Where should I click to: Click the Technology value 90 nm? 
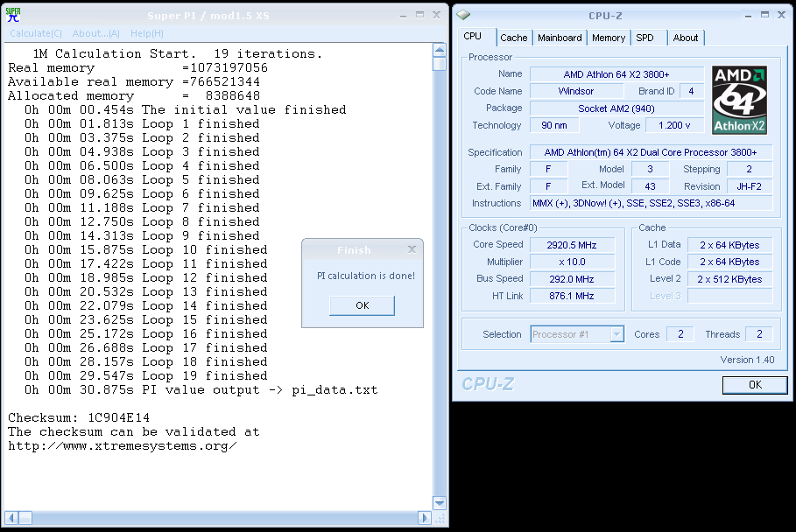coord(553,125)
